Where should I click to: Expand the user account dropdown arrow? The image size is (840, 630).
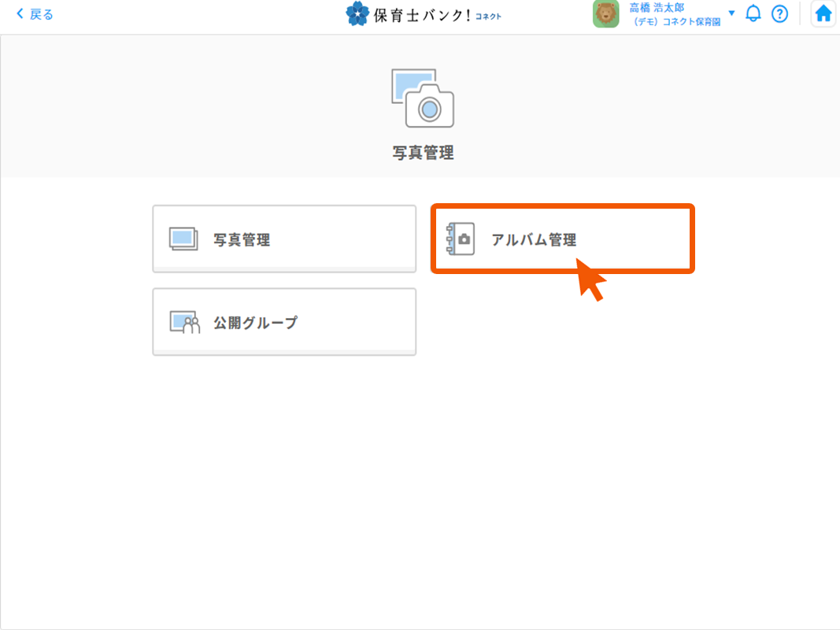[x=731, y=13]
